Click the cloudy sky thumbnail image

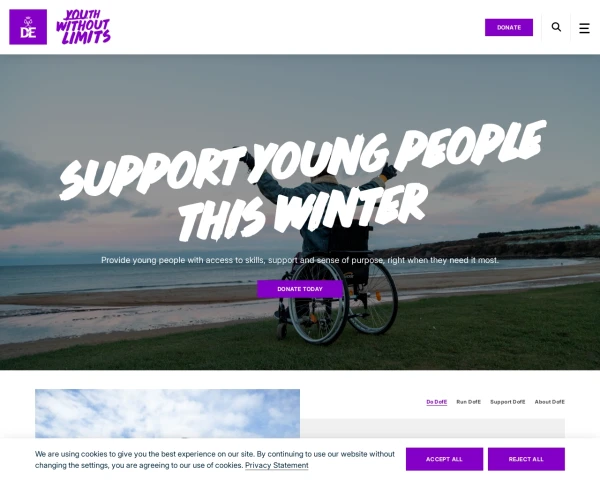point(167,414)
